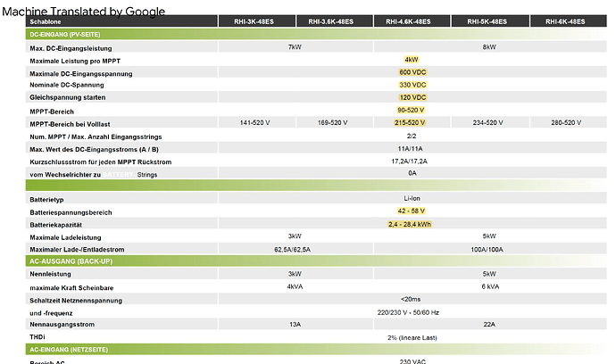Select the highlighted 600 VDC value
Screen dimensions: 616x364
pyautogui.click(x=412, y=72)
